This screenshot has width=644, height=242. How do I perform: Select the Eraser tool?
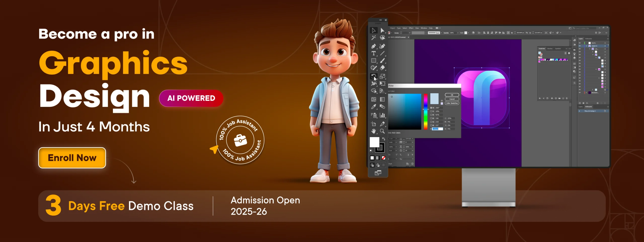pos(382,68)
